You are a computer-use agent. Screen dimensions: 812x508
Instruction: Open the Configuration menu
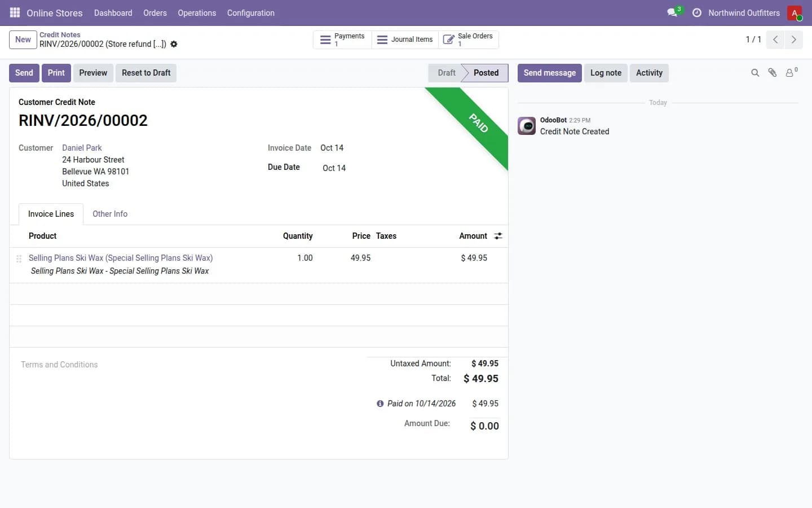[251, 12]
